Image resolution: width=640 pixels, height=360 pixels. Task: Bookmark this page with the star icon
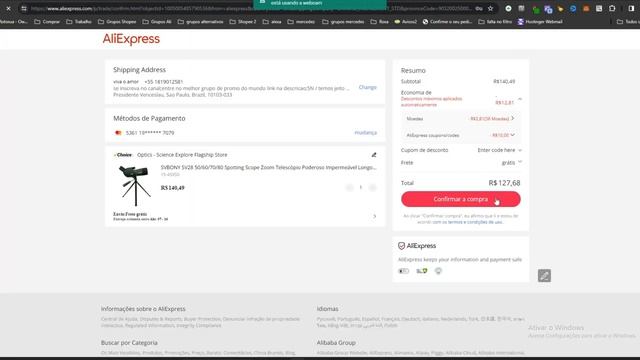[x=490, y=8]
